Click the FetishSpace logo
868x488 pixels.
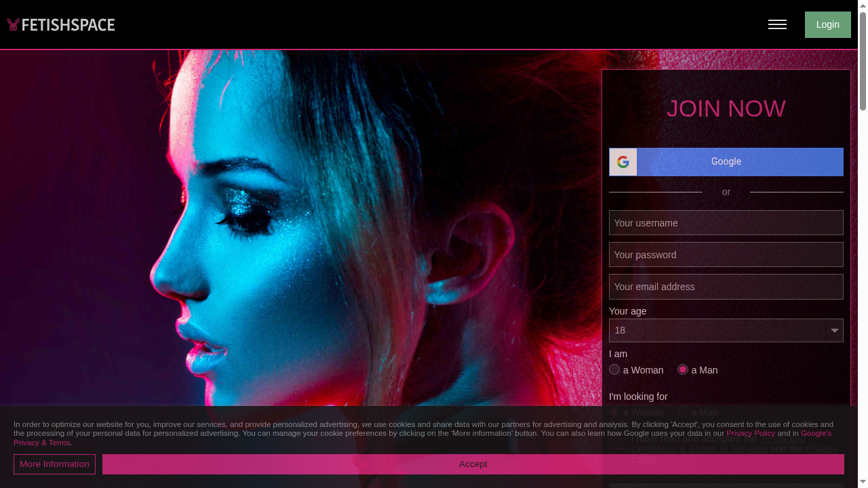pos(61,25)
